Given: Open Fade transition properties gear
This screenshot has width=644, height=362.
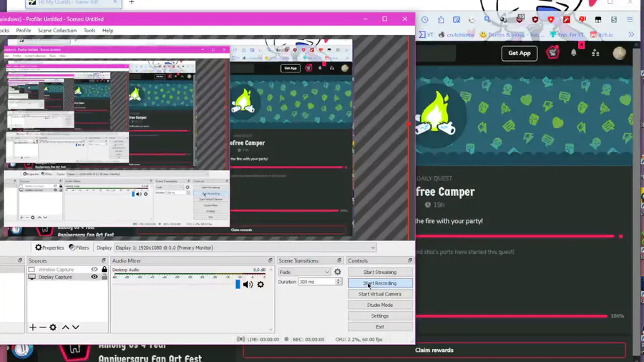Looking at the screenshot, I should click(337, 272).
